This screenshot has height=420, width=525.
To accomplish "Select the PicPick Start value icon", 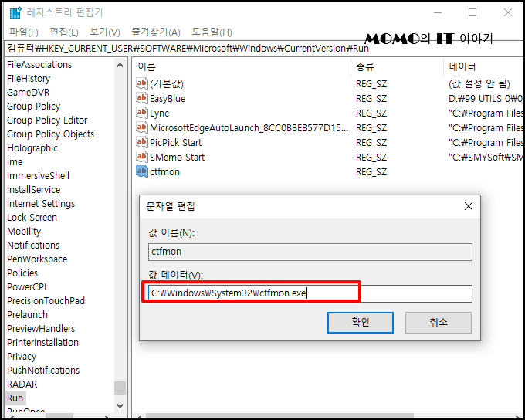I will pos(141,142).
